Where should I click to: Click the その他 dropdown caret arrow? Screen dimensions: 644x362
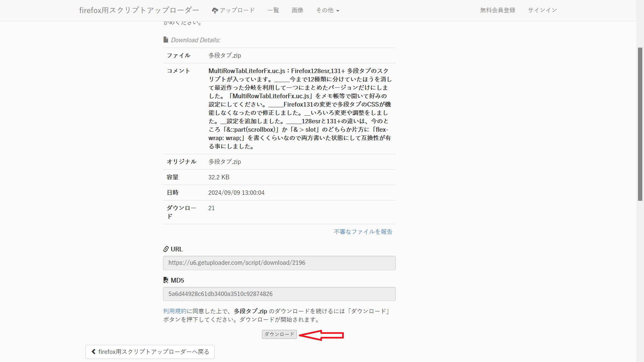click(x=338, y=11)
